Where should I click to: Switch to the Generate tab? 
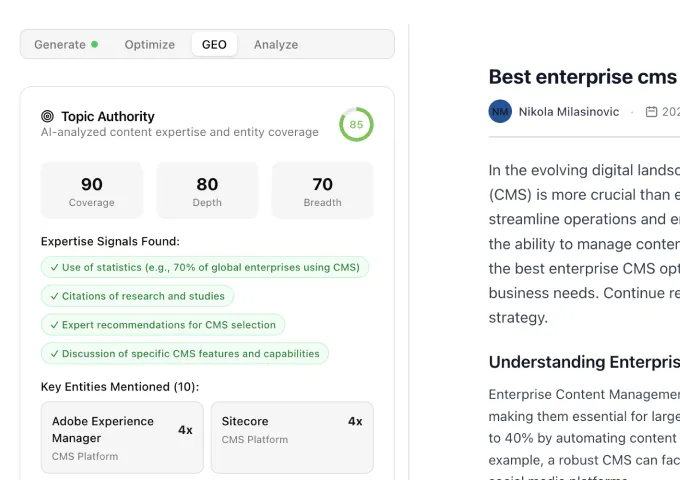[x=60, y=44]
